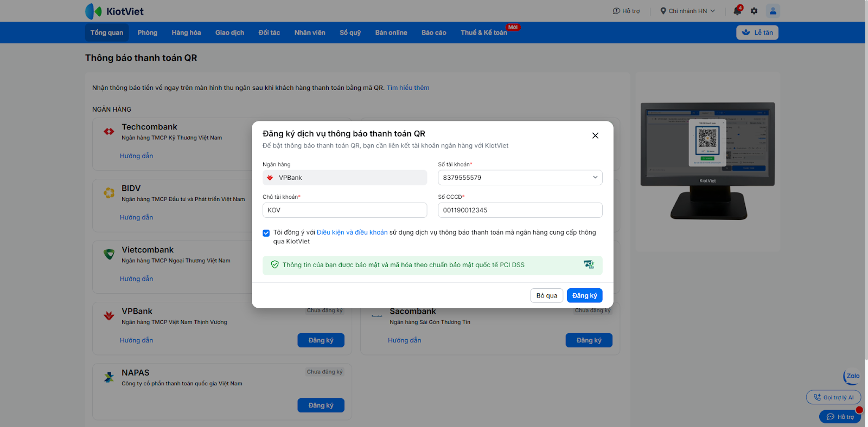Image resolution: width=868 pixels, height=427 pixels.
Task: Open the Đối tác menu
Action: [269, 33]
